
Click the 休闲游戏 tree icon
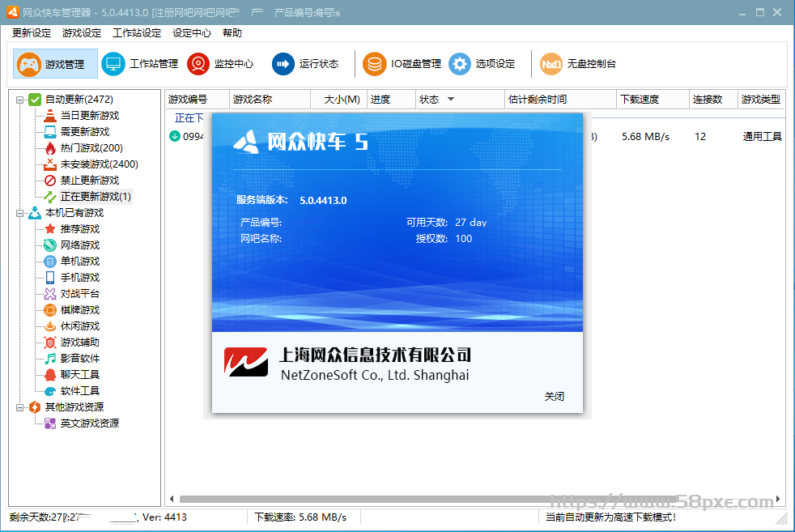pos(49,326)
